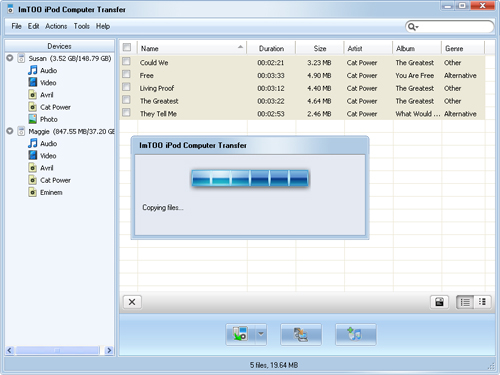Click the 'What Would ...' album cell
Image resolution: width=500 pixels, height=375 pixels.
tap(418, 114)
